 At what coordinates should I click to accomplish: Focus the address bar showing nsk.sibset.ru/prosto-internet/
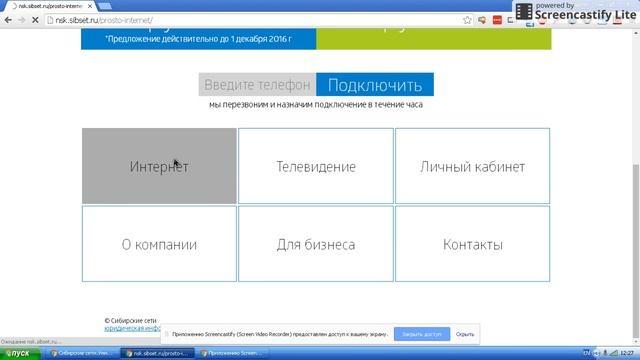click(x=257, y=20)
